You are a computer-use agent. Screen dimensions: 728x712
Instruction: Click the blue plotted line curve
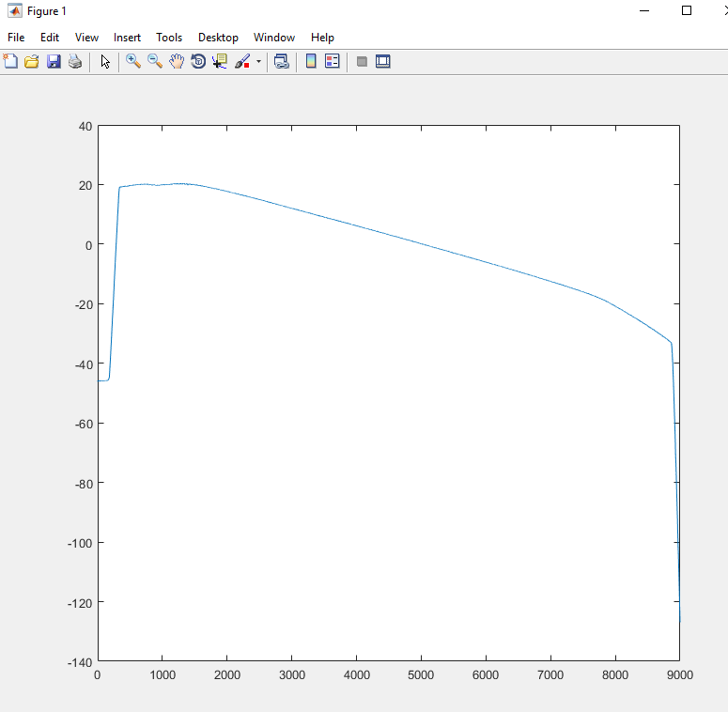422,245
